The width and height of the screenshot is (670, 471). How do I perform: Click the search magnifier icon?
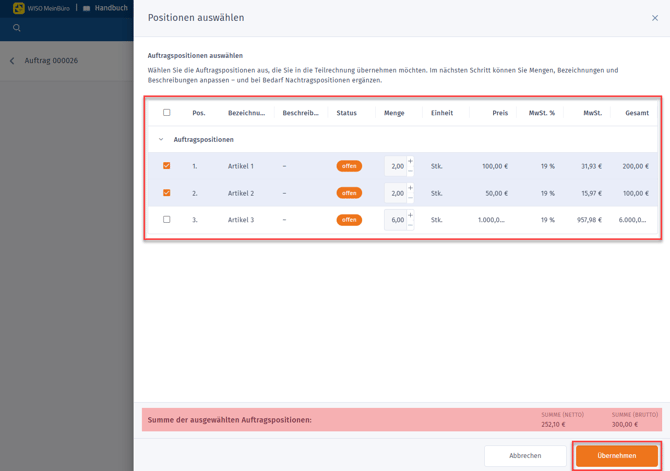17,28
